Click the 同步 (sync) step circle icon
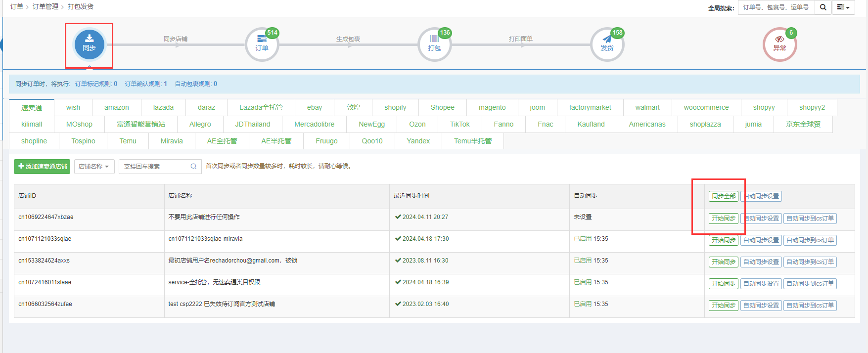 [89, 44]
